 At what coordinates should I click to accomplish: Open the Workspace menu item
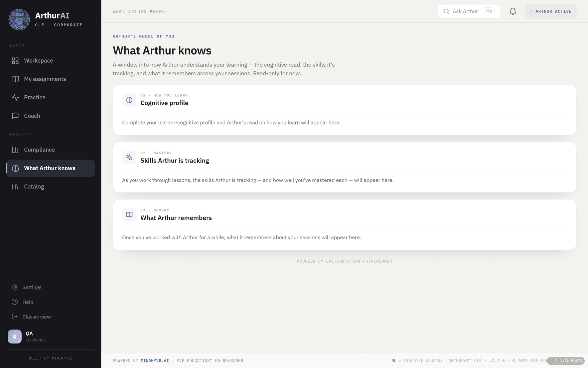click(50, 61)
